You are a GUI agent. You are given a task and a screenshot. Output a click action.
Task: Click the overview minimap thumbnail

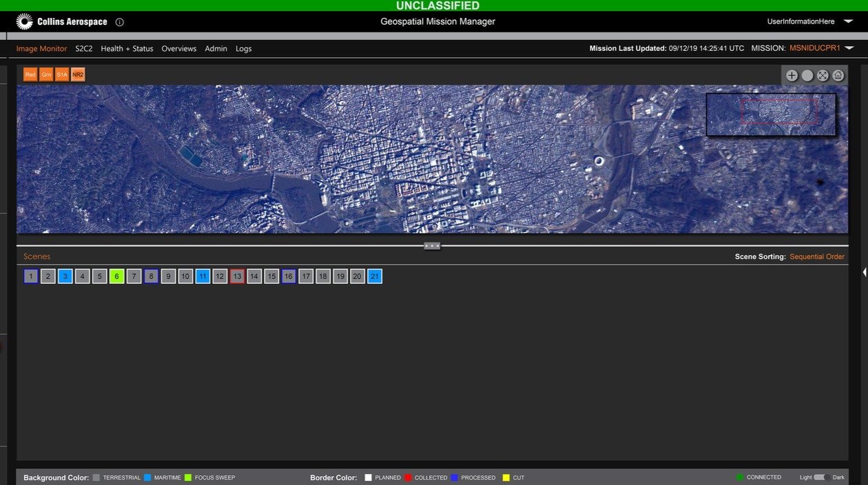click(x=771, y=114)
